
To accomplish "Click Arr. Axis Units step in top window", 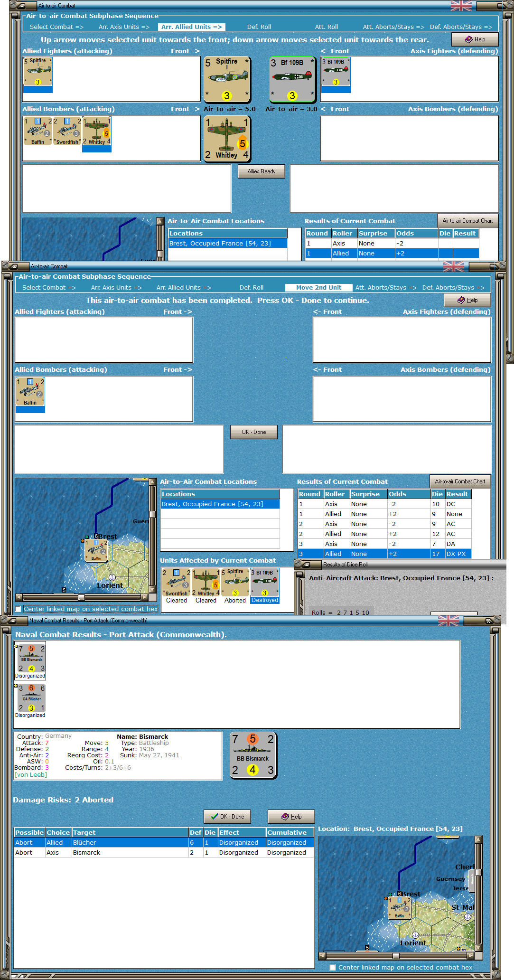I will point(124,27).
